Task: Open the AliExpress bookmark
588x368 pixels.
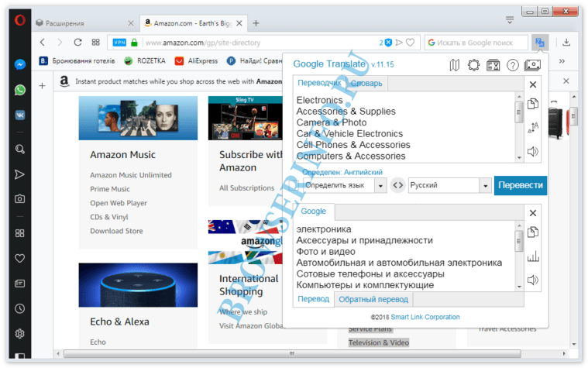Action: click(x=197, y=60)
